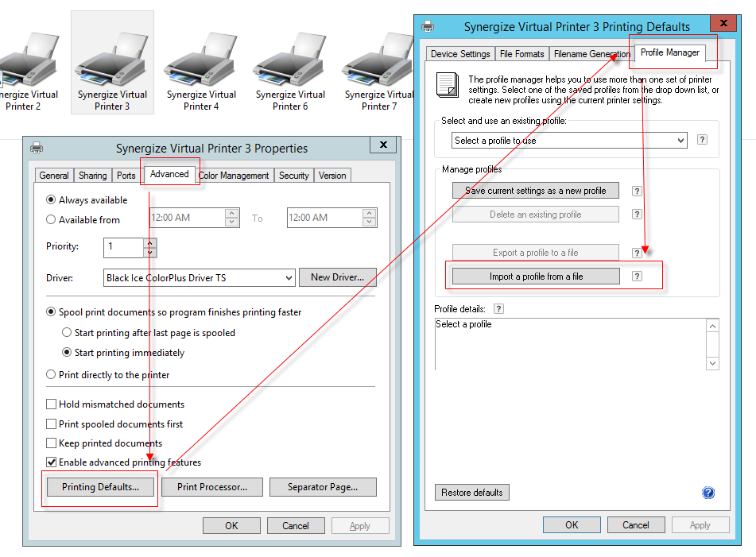
Task: Click help icon beside Delete an existing profile
Action: [x=637, y=214]
